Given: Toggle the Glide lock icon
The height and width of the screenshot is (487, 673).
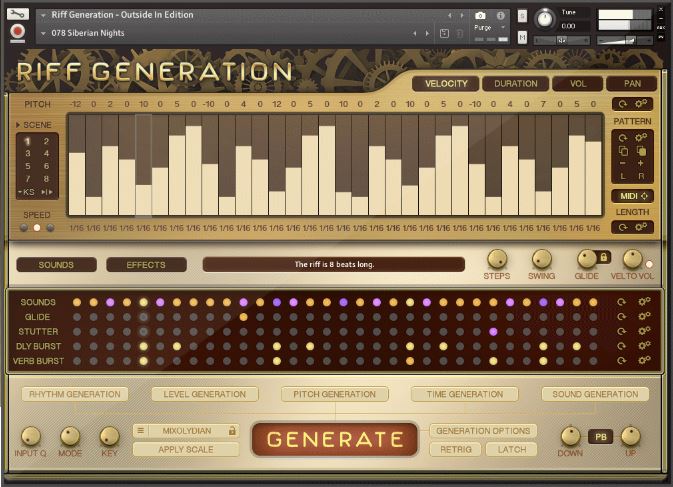Looking at the screenshot, I should click(603, 257).
